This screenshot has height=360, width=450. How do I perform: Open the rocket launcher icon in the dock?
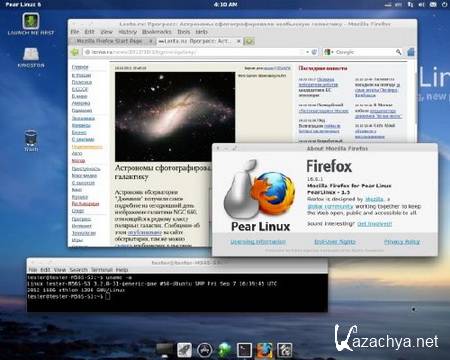coord(184,350)
